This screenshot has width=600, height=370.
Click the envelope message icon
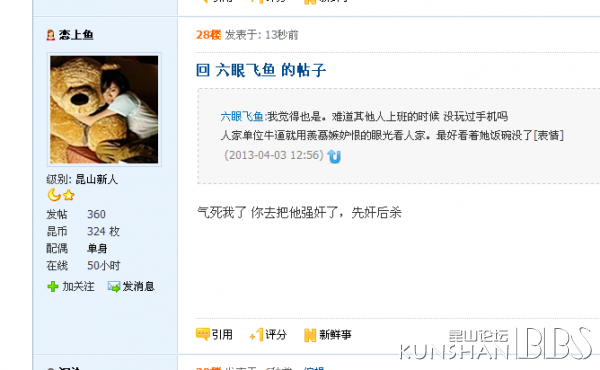(x=114, y=286)
